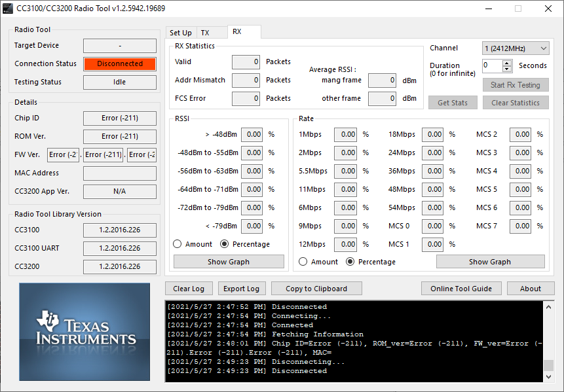This screenshot has height=392, width=564.
Task: Close the Radio Tool window
Action: pyautogui.click(x=548, y=9)
